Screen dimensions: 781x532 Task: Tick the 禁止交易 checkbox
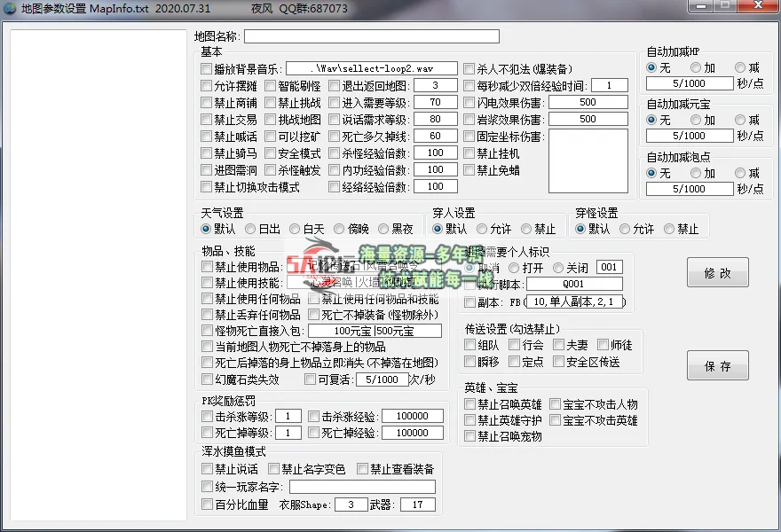pyautogui.click(x=206, y=120)
